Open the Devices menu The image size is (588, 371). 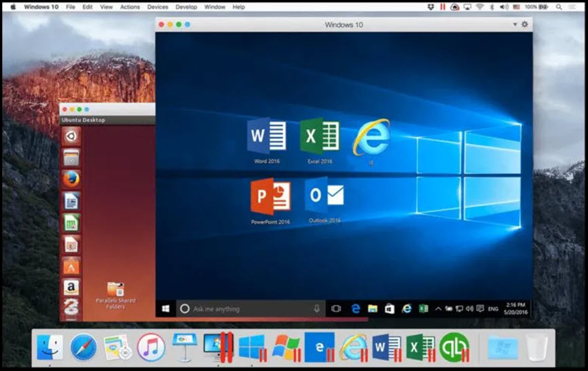tap(158, 7)
